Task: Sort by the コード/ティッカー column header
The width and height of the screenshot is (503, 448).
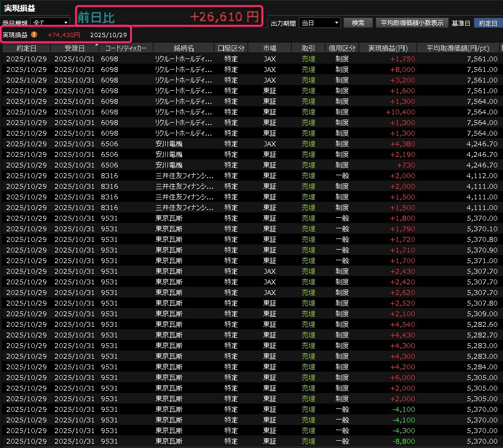Action: (x=126, y=48)
